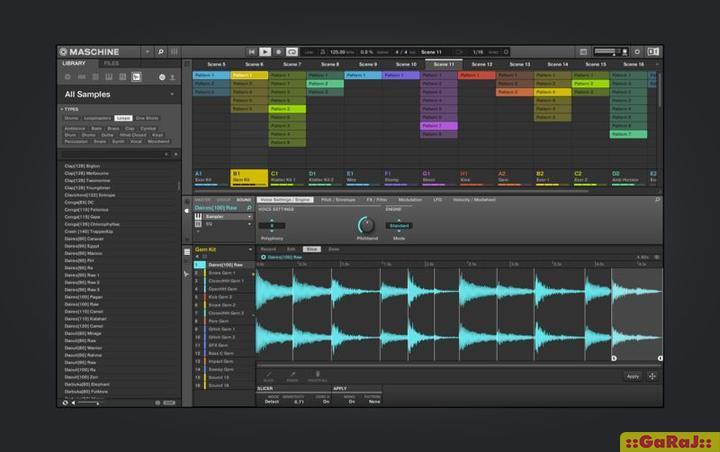Select sound slot Kick Gem 2
720x452 pixels.
pyautogui.click(x=224, y=297)
